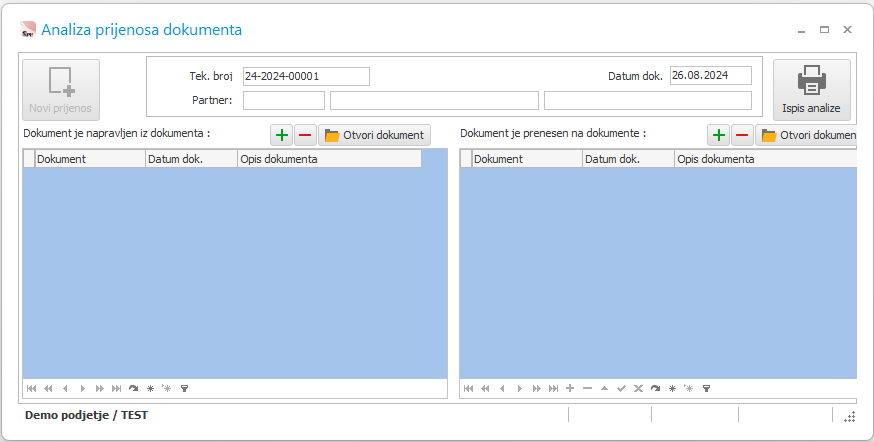Click 'Demo podjetje / TEST' status bar text

point(86,415)
